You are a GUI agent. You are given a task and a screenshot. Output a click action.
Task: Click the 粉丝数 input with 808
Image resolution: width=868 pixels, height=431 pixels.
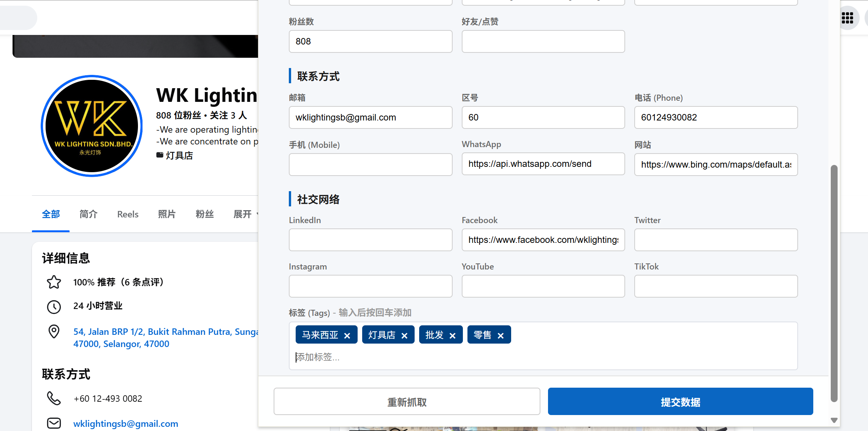(x=371, y=41)
